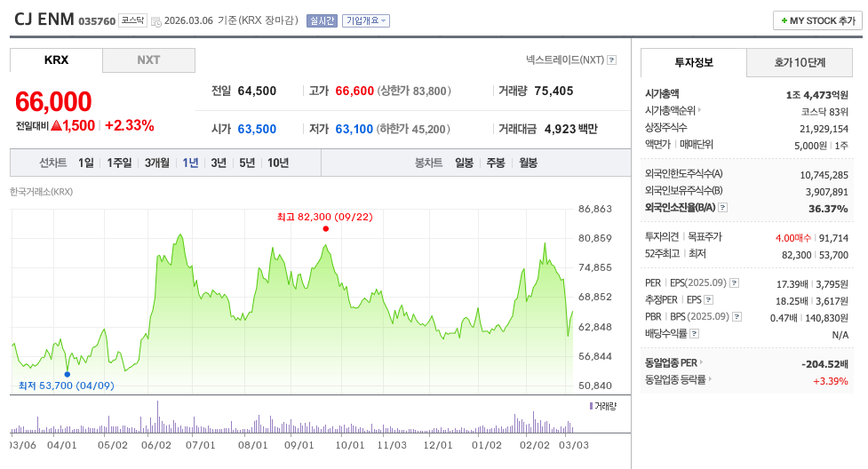Select the 10년 line chart period
868x469 pixels.
(278, 163)
